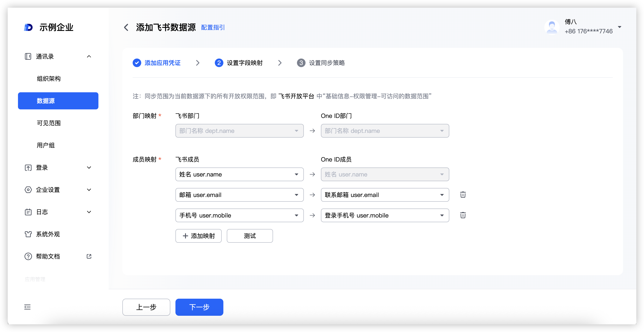Open the 登录手机号 user.mobile dropdown
This screenshot has width=644, height=332.
[x=385, y=215]
